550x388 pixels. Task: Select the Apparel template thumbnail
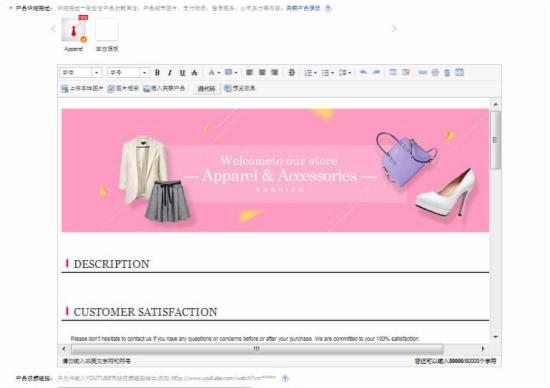74,30
